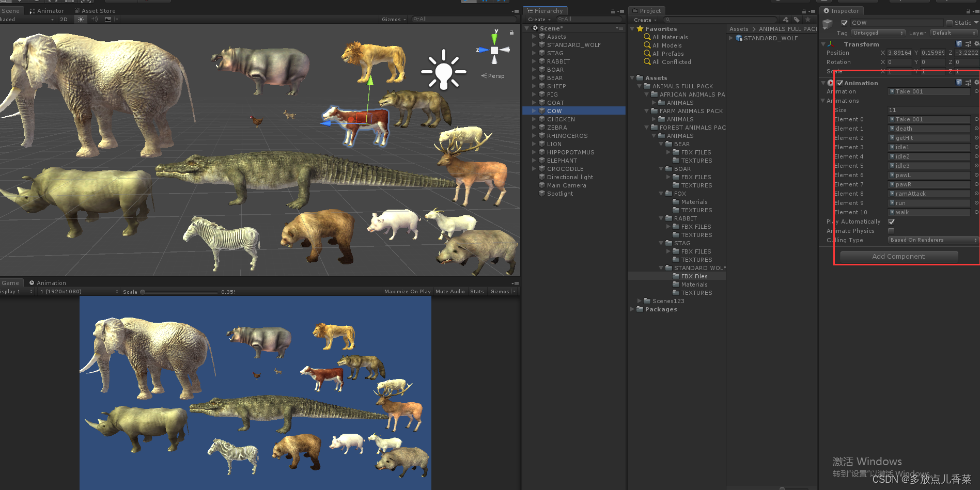Open Transform component presets icon
Screen dimensions: 980x490
coord(968,44)
